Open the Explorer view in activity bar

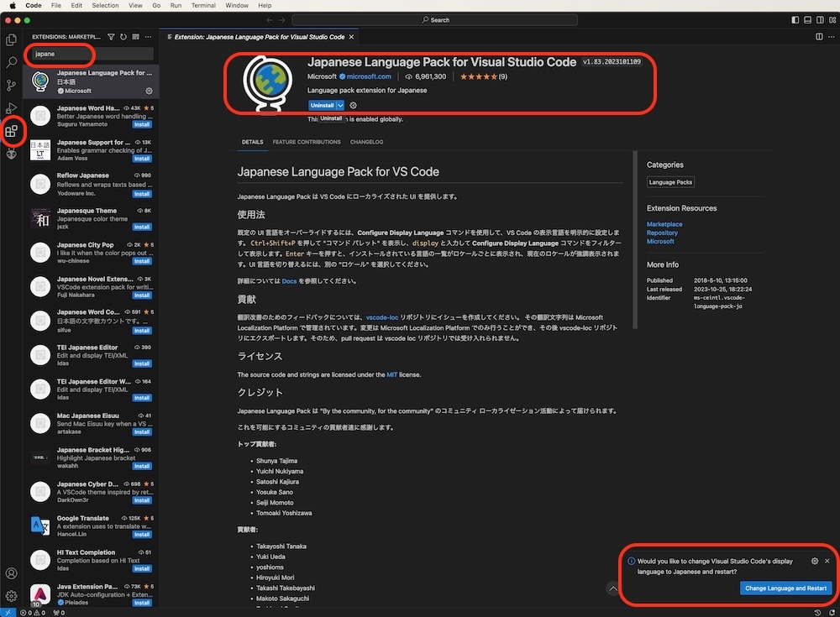pyautogui.click(x=12, y=39)
